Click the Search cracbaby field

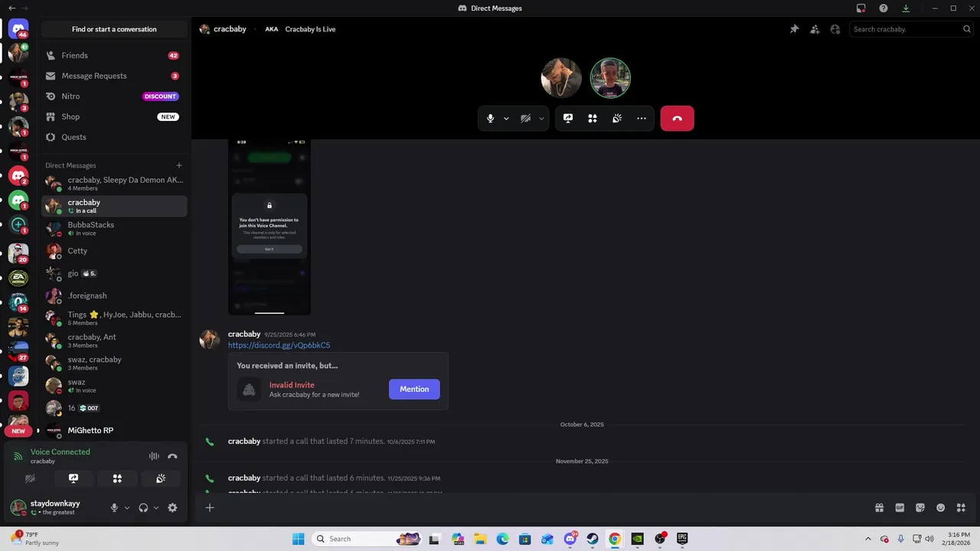(912, 29)
